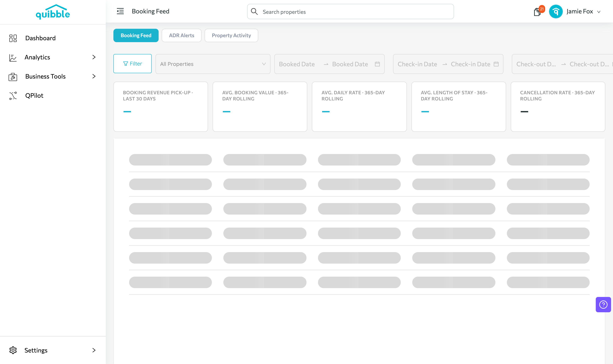Viewport: 613px width, 364px height.
Task: Click the purple help question-mark button
Action: pyautogui.click(x=603, y=305)
